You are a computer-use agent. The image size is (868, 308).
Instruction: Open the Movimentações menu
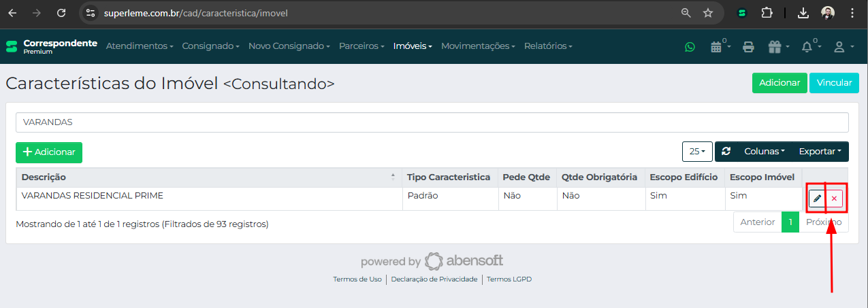coord(479,46)
